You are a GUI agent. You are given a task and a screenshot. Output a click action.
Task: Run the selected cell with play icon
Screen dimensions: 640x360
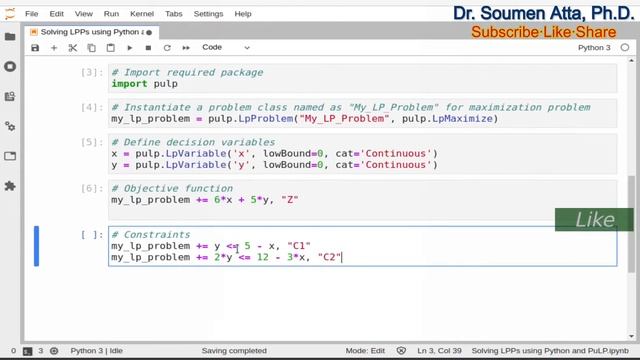[x=129, y=48]
